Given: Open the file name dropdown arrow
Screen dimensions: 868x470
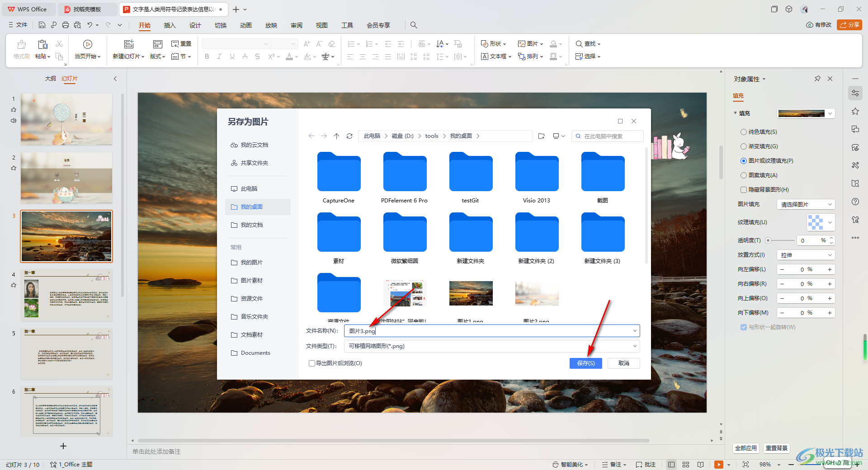Looking at the screenshot, I should click(635, 331).
